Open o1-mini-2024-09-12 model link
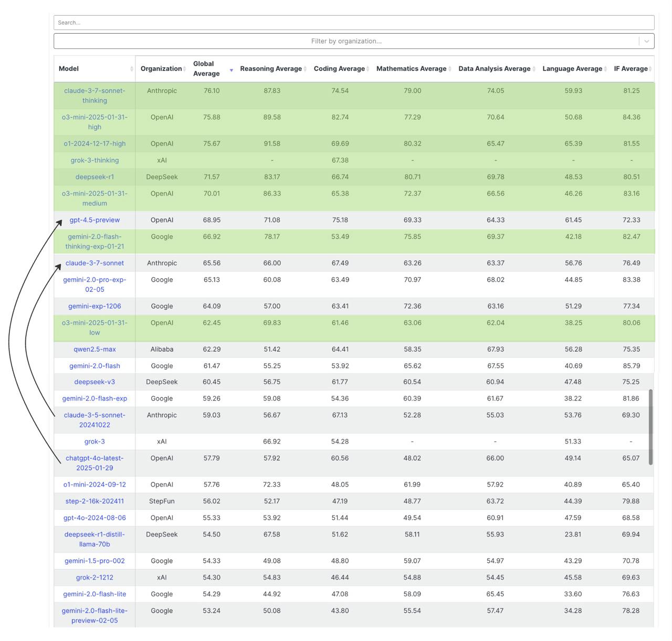672x641 pixels. point(94,485)
